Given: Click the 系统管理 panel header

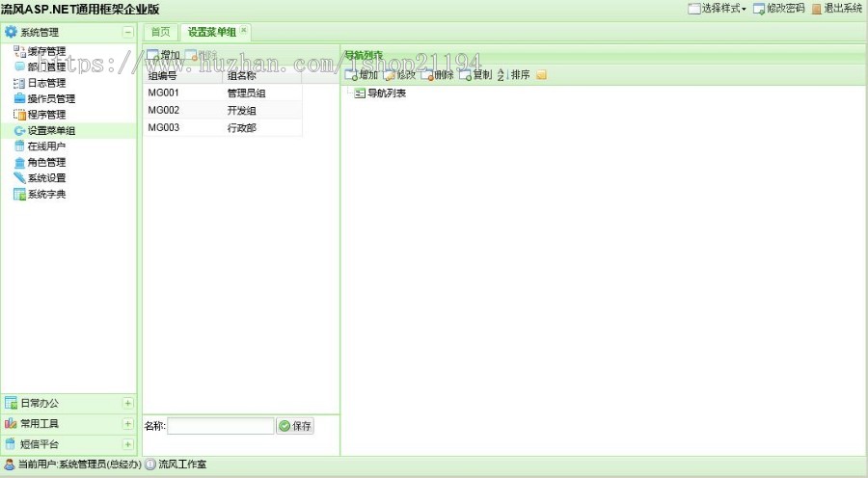Looking at the screenshot, I should click(x=68, y=32).
